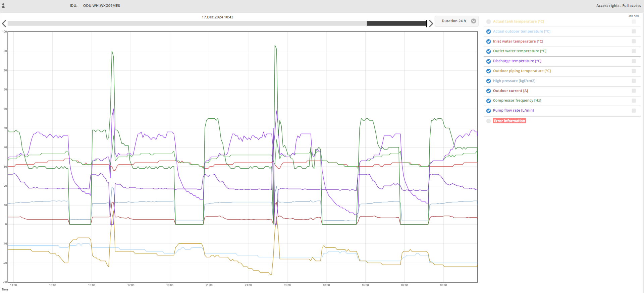Screen dimensions: 644x293
Task: Uncheck Outlet water temperature circle icon
Action: (488, 51)
